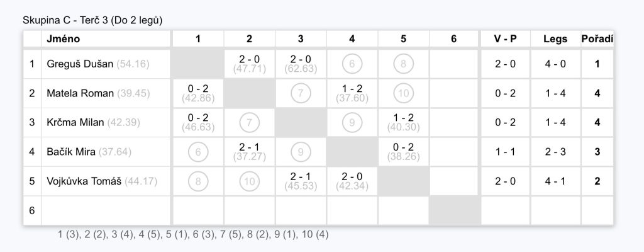Click the Pořadí column header
The height and width of the screenshot is (252, 644).
[597, 38]
